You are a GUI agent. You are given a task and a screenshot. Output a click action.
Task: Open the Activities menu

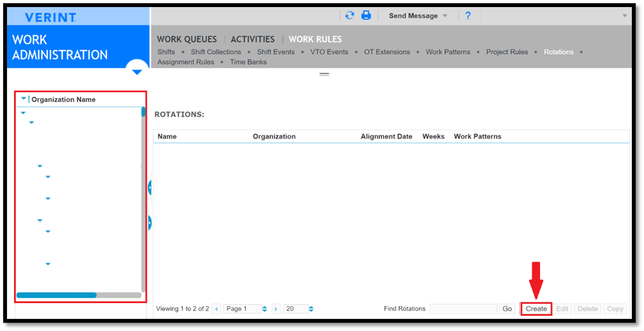coord(252,39)
